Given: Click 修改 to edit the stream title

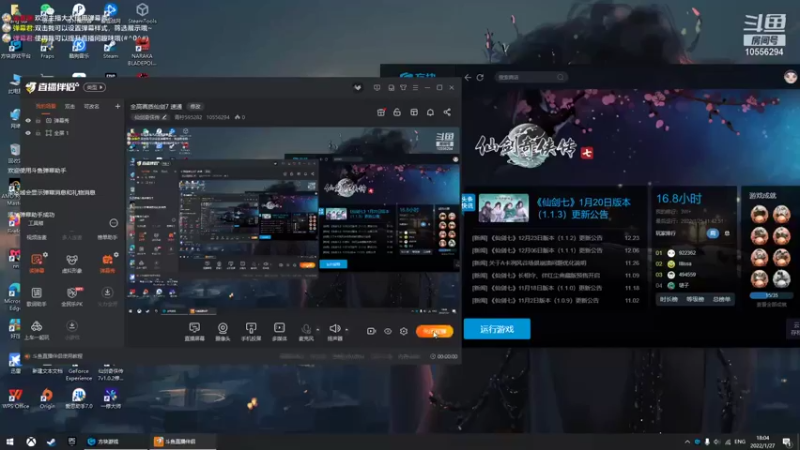Looking at the screenshot, I should coord(195,107).
